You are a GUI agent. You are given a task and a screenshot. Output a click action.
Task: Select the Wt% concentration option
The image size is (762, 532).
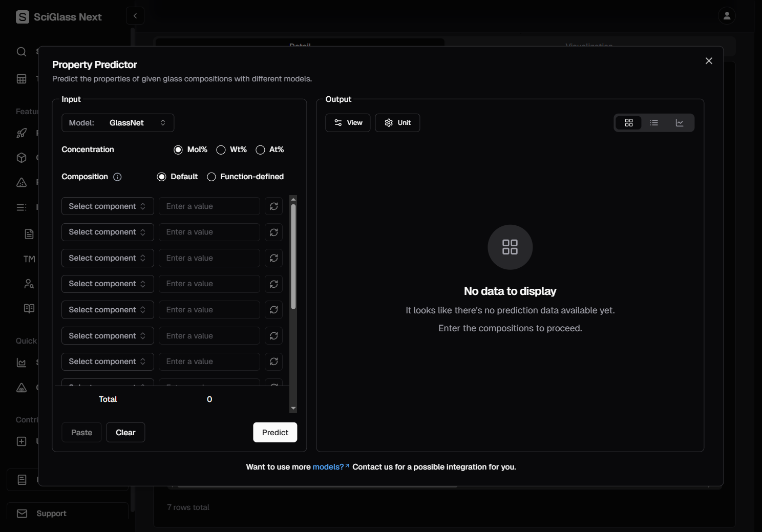pyautogui.click(x=221, y=150)
